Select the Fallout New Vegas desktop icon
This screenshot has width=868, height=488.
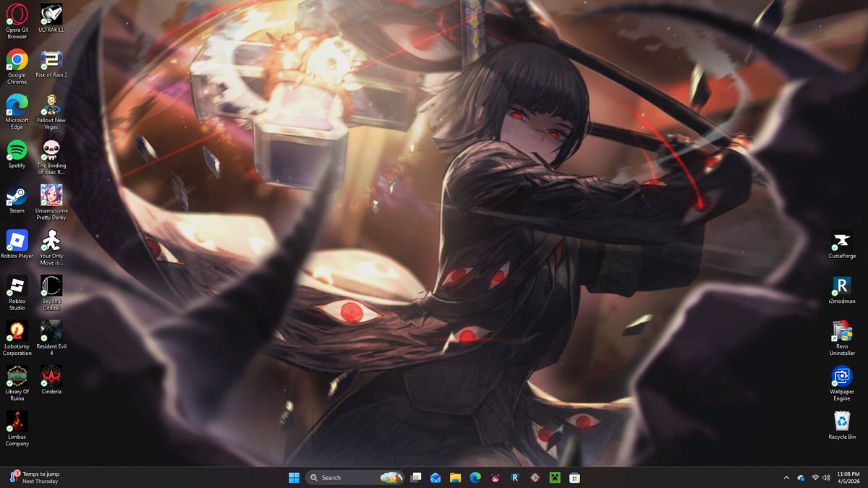pos(51,112)
